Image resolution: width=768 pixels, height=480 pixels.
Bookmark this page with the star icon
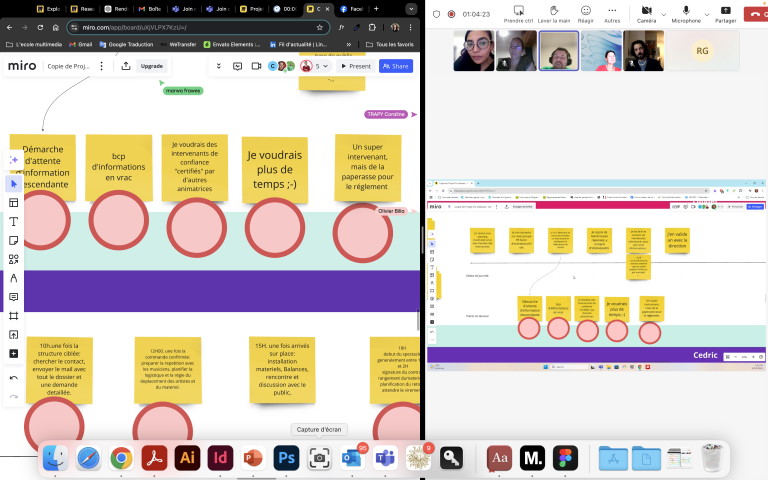point(320,27)
